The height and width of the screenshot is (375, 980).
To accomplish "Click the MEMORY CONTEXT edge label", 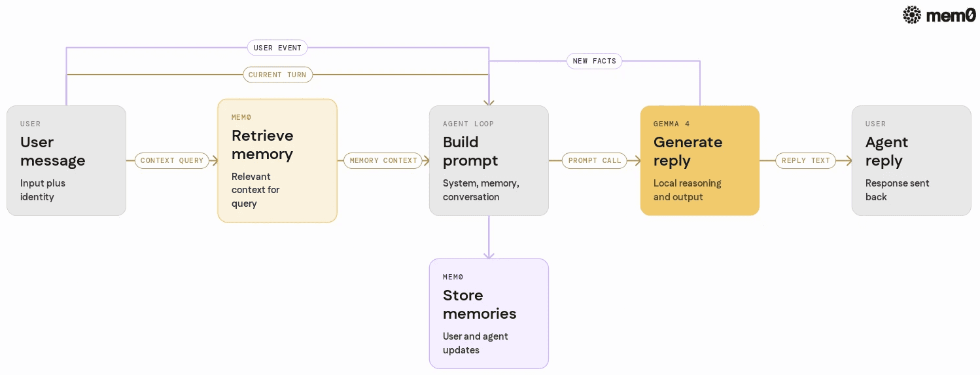I will point(383,160).
